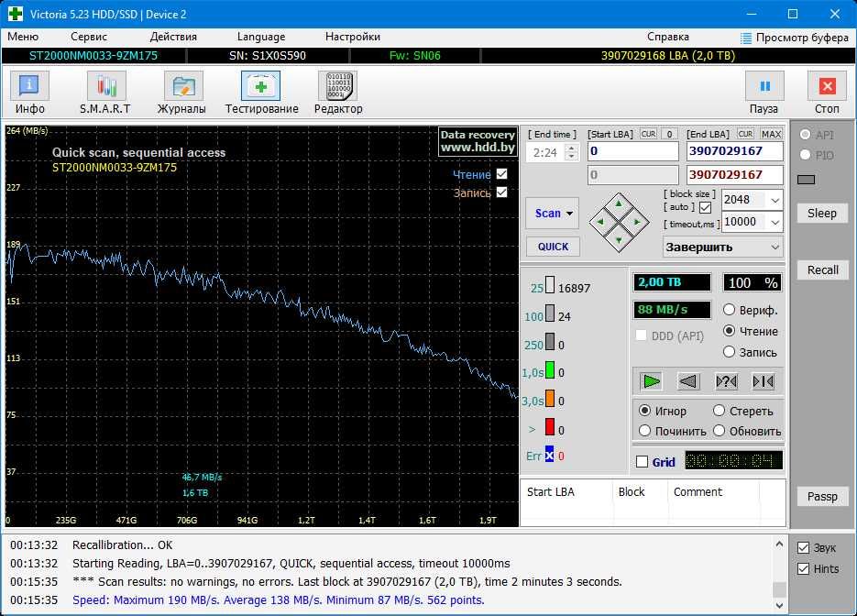Enable the Grid checkbox
The height and width of the screenshot is (616, 857).
pos(643,462)
